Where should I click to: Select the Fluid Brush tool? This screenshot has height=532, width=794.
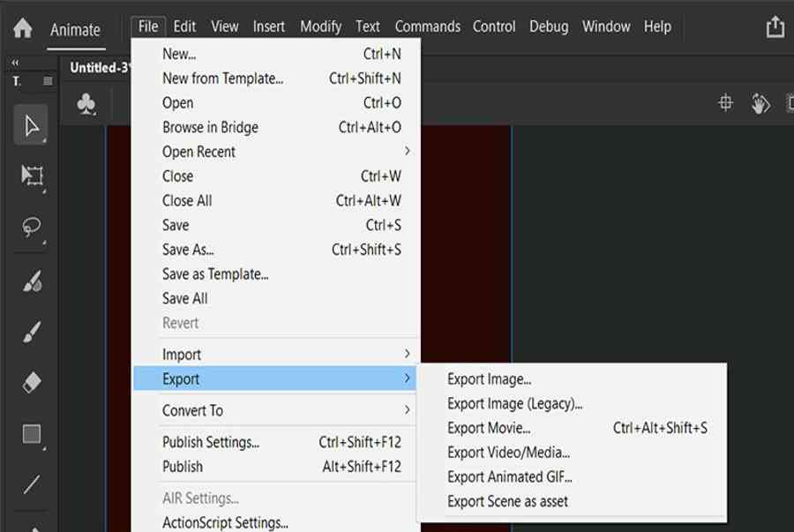point(32,281)
